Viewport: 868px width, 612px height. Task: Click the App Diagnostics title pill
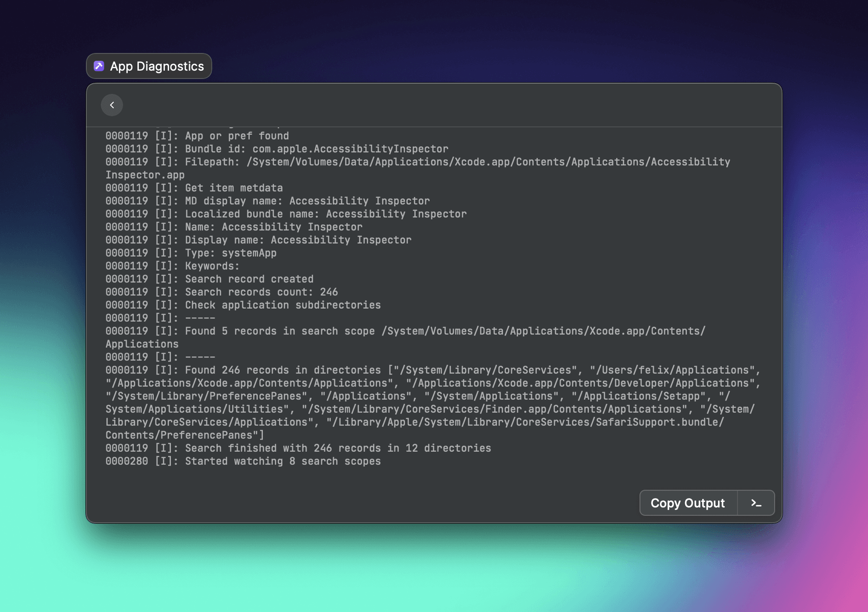click(149, 66)
